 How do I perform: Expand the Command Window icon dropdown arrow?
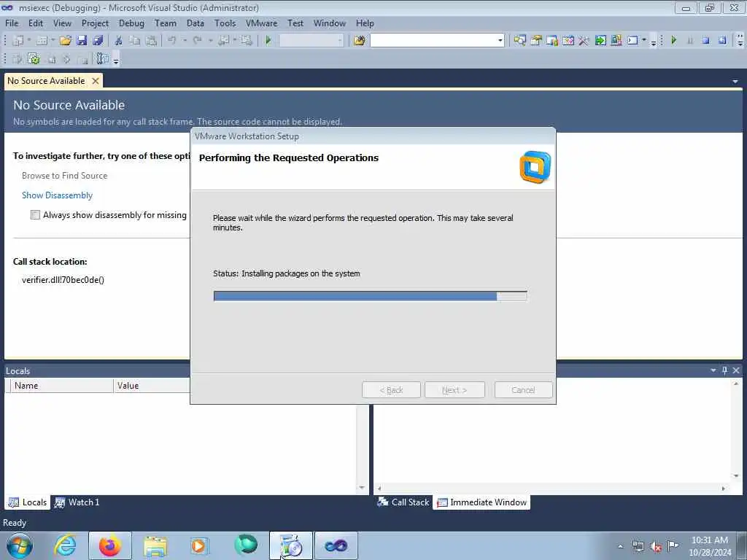(x=644, y=40)
